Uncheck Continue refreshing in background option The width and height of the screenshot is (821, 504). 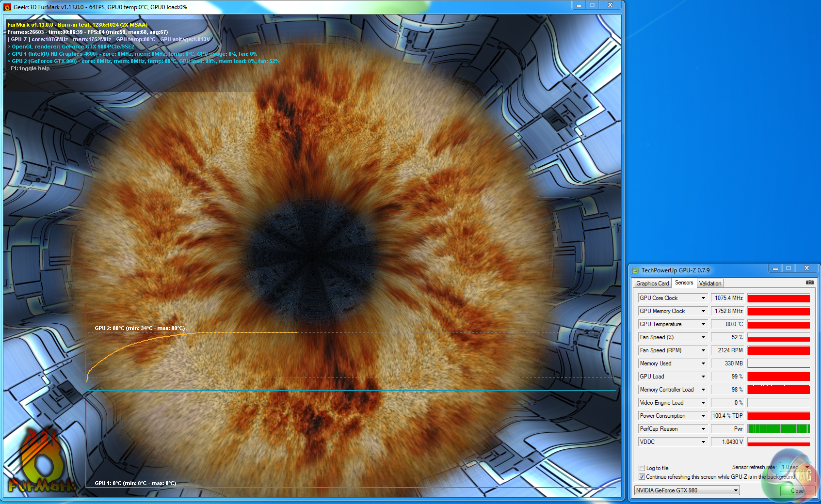(642, 477)
